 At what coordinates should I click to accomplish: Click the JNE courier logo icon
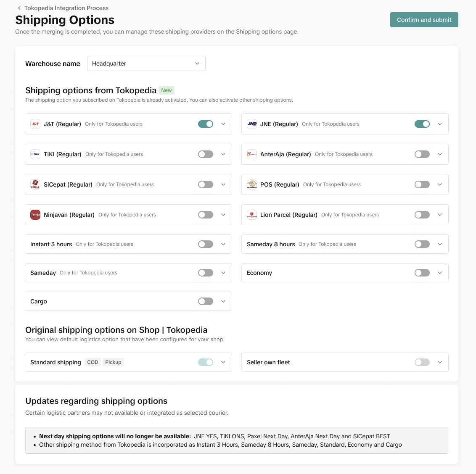pyautogui.click(x=252, y=124)
